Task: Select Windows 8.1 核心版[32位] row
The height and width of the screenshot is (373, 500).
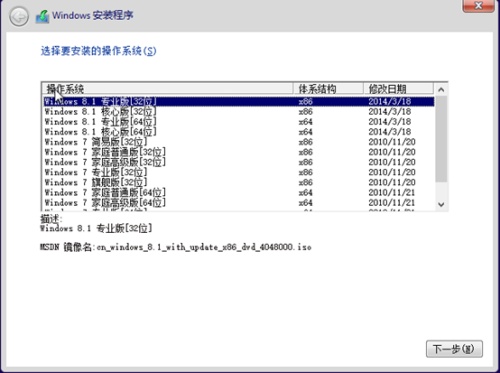Action: (239, 111)
